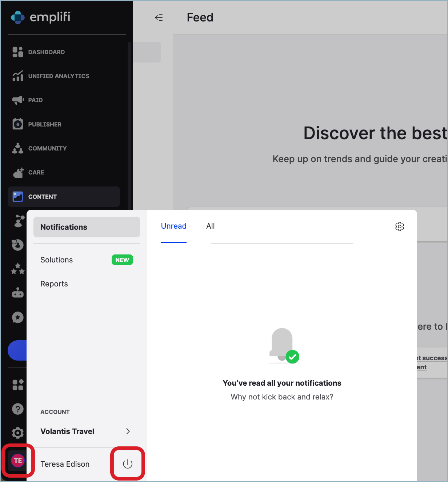Click the bot icon in sidebar
This screenshot has height=482, width=448.
(x=18, y=293)
